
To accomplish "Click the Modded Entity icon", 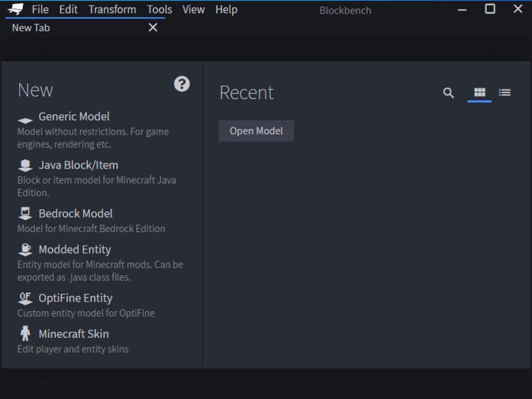I will click(x=25, y=250).
